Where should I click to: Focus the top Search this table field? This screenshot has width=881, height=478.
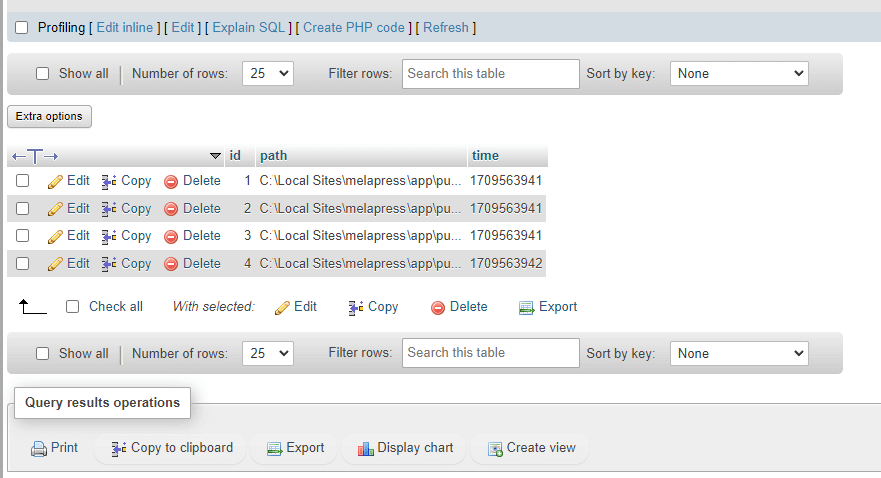tap(491, 74)
